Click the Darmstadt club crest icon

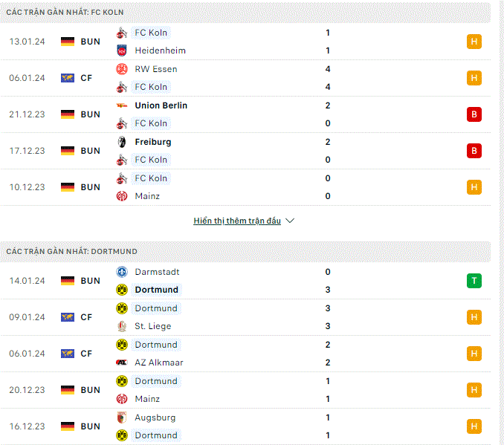[x=122, y=272]
